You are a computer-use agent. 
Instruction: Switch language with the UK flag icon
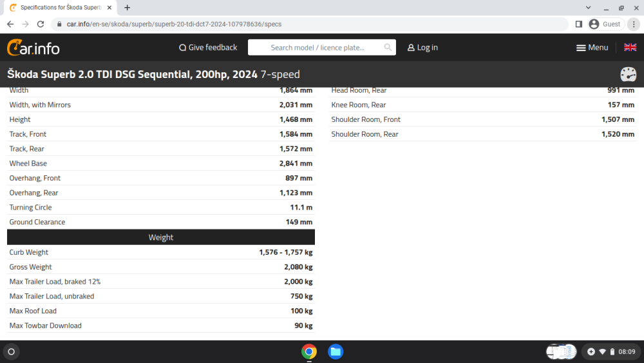point(630,47)
